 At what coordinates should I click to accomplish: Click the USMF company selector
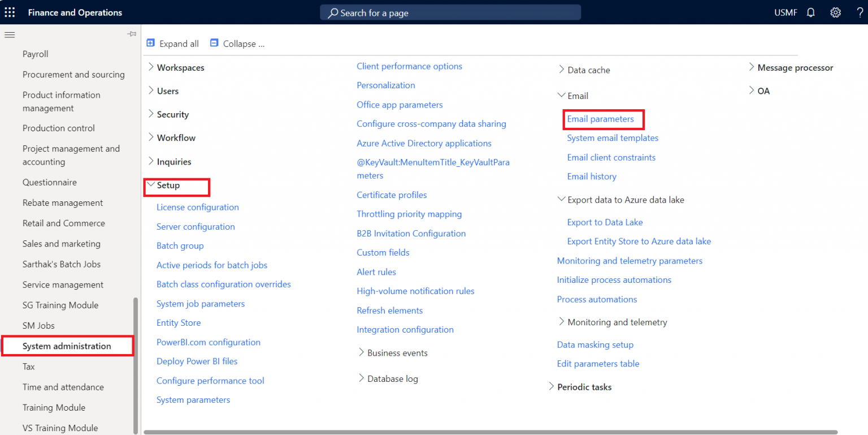point(785,12)
